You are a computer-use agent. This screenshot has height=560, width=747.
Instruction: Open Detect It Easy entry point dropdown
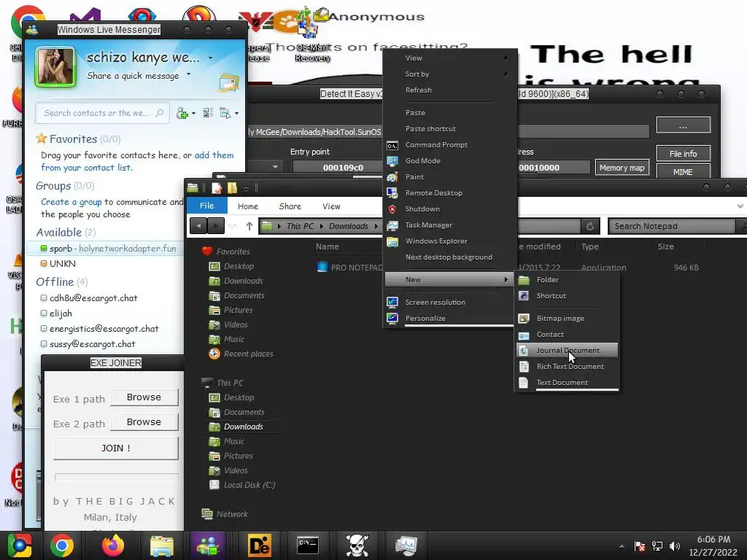pyautogui.click(x=275, y=167)
